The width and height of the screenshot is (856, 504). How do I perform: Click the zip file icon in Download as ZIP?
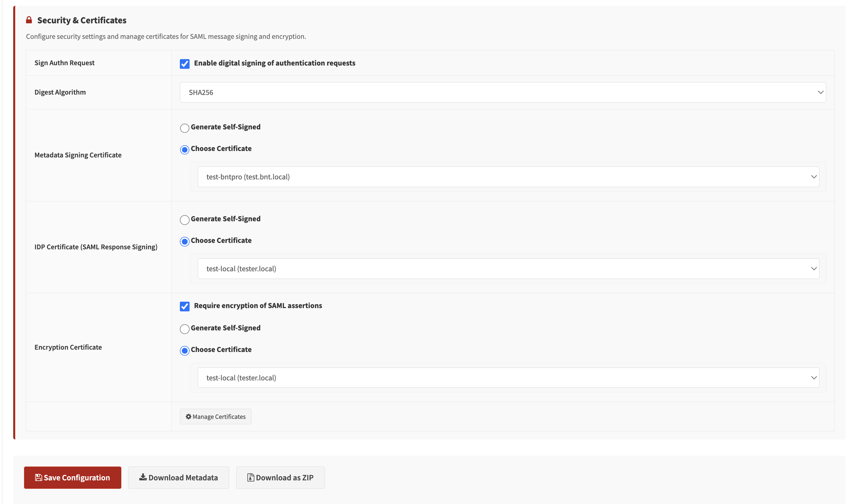(250, 478)
